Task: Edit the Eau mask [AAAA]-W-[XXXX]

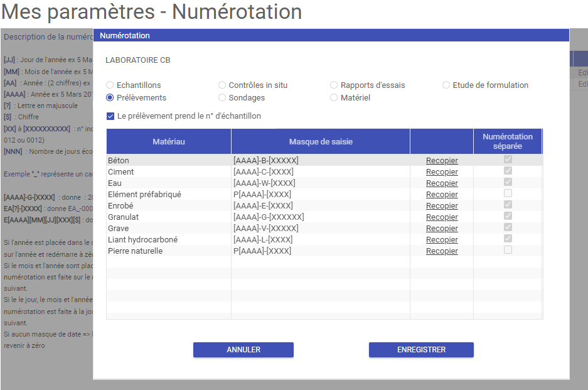Action: (x=321, y=183)
